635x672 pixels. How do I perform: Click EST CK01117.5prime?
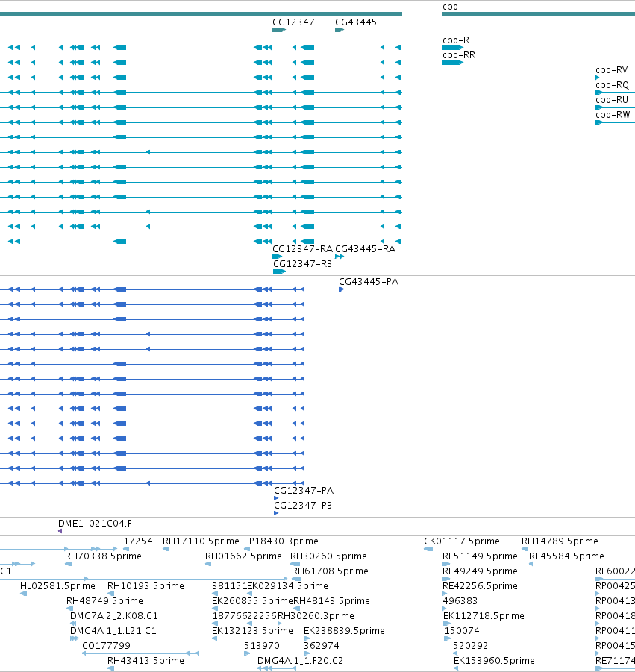pos(462,541)
